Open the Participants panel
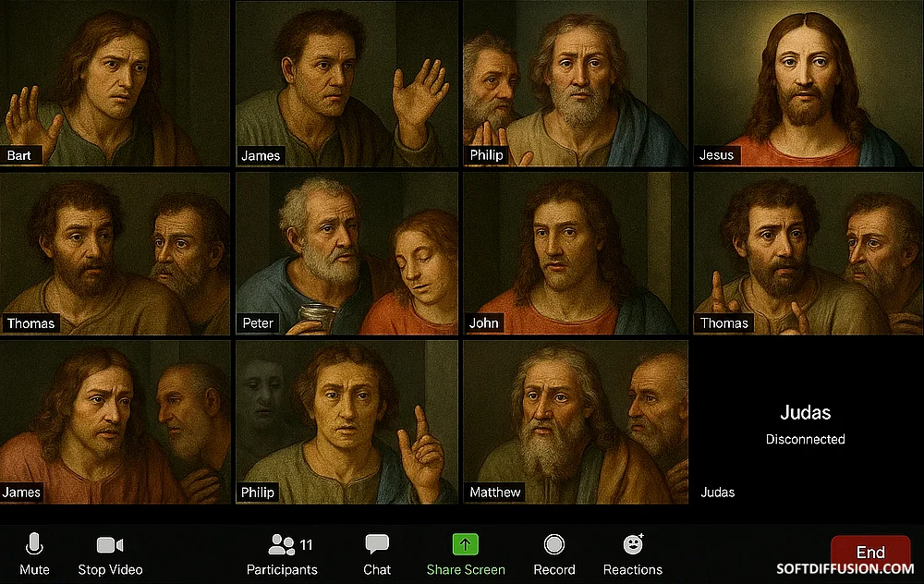This screenshot has height=584, width=924. coord(282,554)
